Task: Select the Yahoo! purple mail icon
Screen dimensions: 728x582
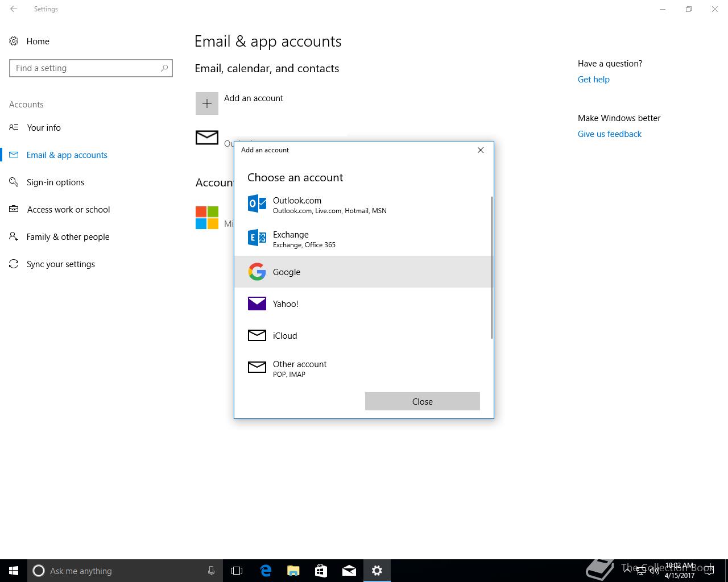Action: coord(257,304)
